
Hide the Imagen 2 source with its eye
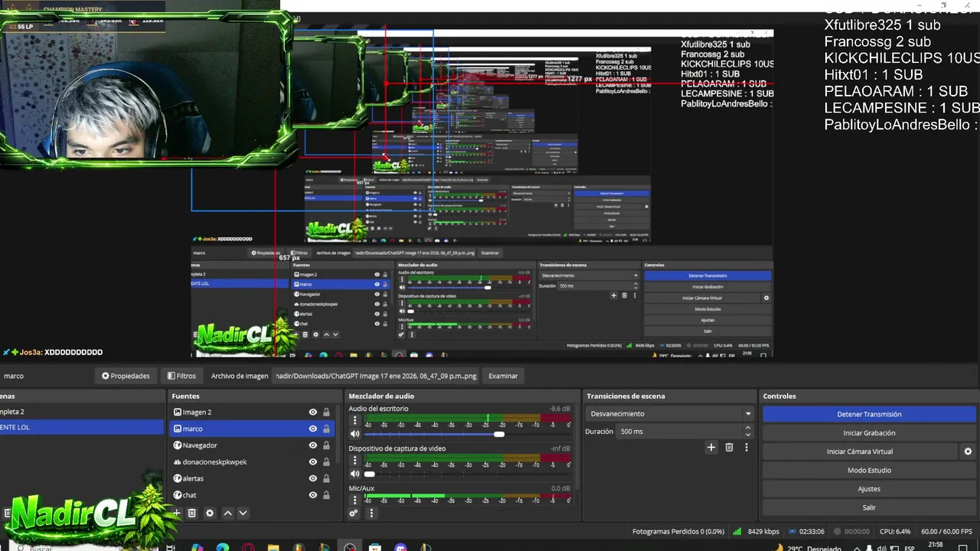(312, 412)
